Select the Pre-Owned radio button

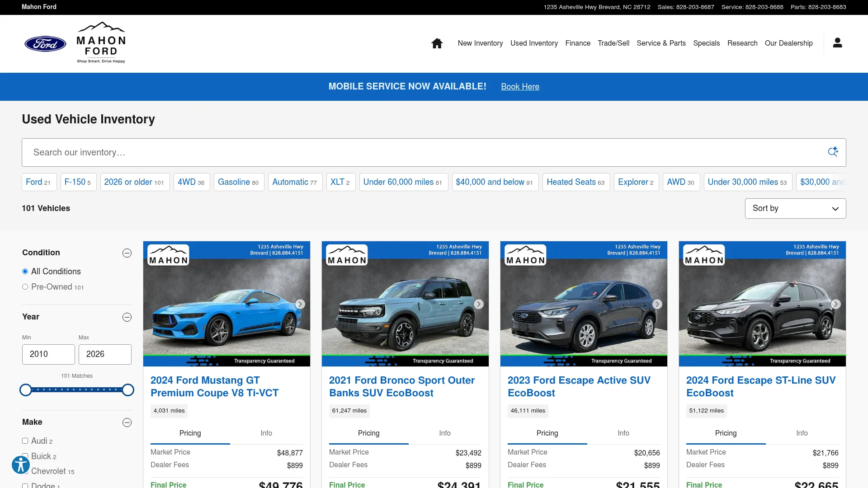click(25, 287)
